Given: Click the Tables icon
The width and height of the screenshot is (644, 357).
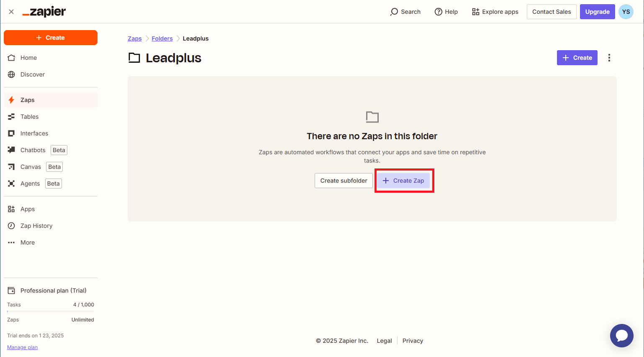Looking at the screenshot, I should pyautogui.click(x=11, y=117).
